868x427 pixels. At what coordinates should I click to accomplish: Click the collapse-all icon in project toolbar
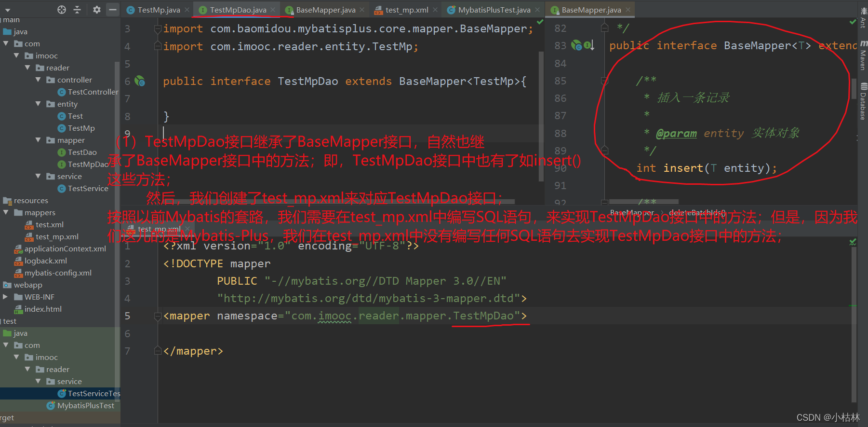[77, 10]
